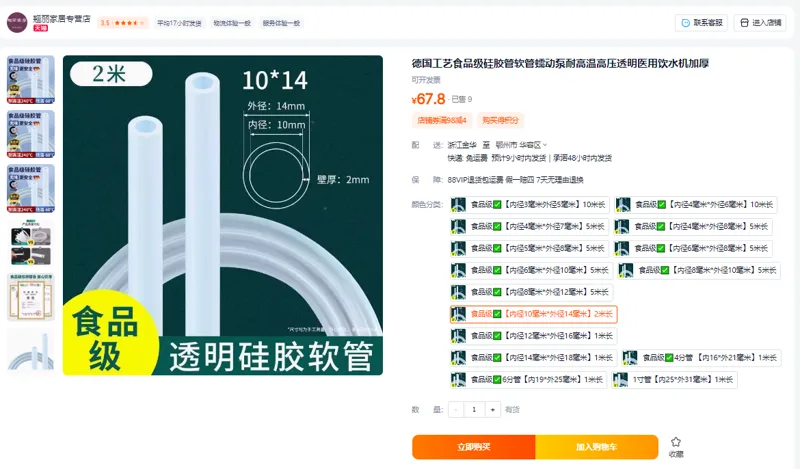
Task: Click the 天猫 badge under store name
Action: [x=40, y=28]
